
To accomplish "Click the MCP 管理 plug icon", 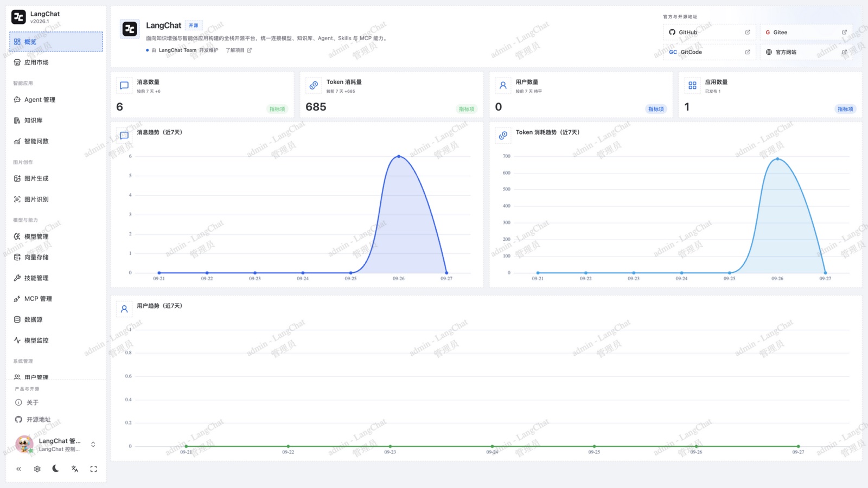I will coord(17,299).
